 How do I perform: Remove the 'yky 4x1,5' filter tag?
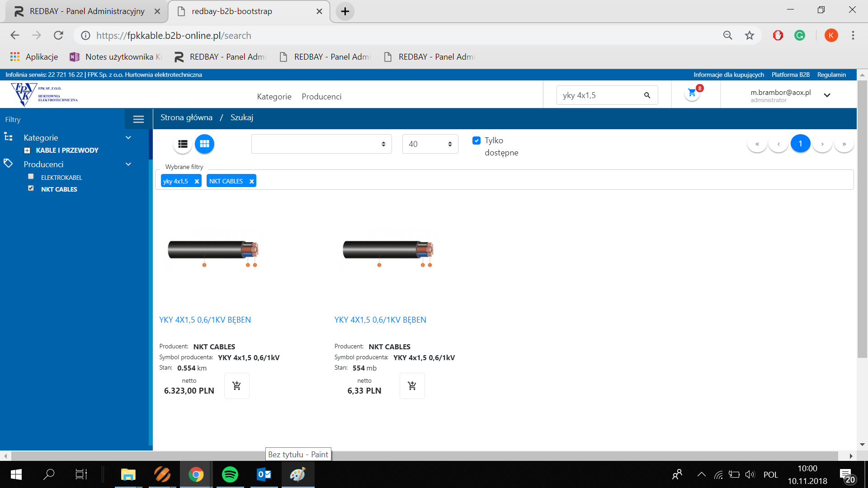click(x=197, y=181)
